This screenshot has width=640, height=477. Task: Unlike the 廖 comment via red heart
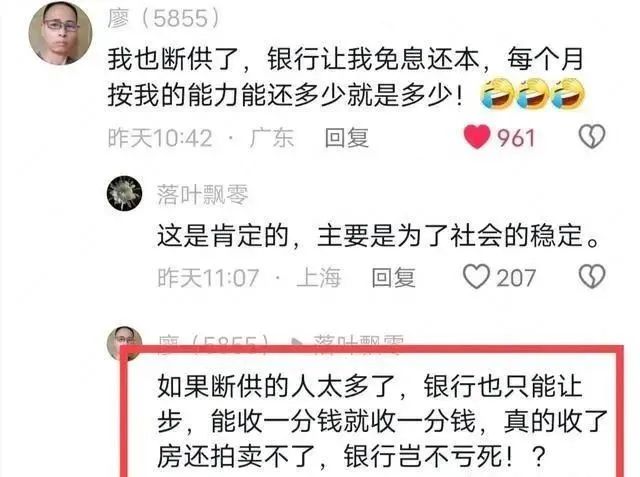pos(477,137)
